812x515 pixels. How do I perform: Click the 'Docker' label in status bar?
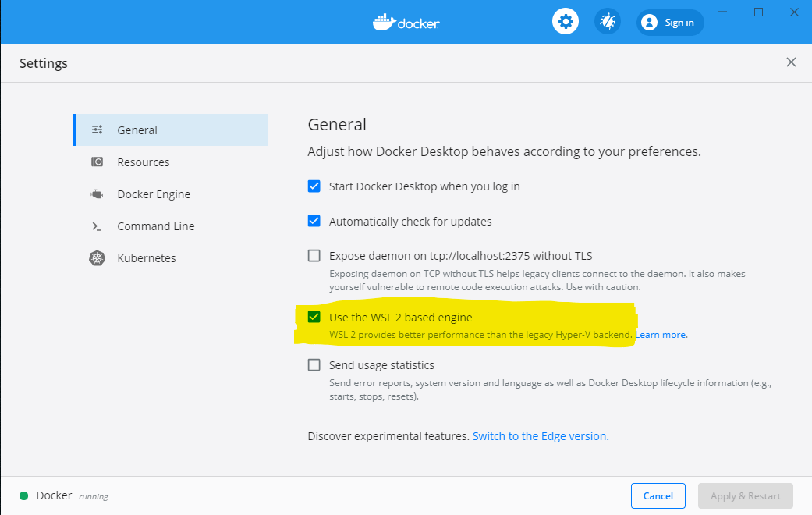tap(54, 495)
